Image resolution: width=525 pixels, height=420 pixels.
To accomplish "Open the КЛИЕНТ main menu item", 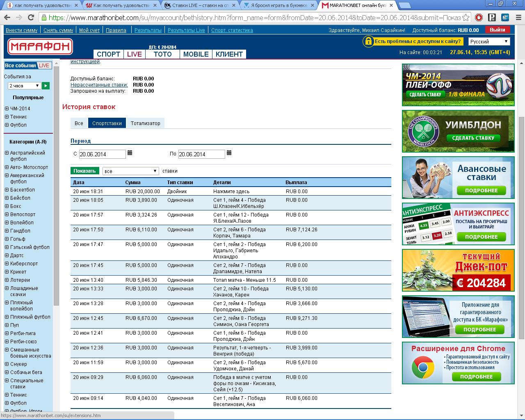I will click(x=229, y=54).
